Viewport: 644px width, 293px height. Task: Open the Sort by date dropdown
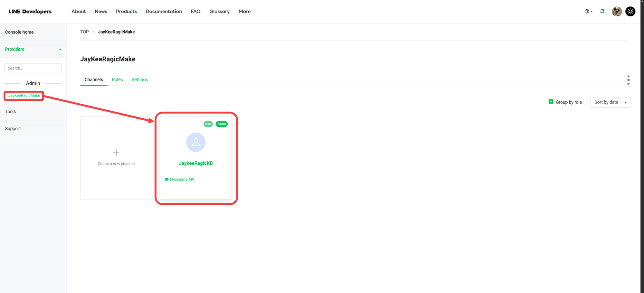[x=610, y=102]
